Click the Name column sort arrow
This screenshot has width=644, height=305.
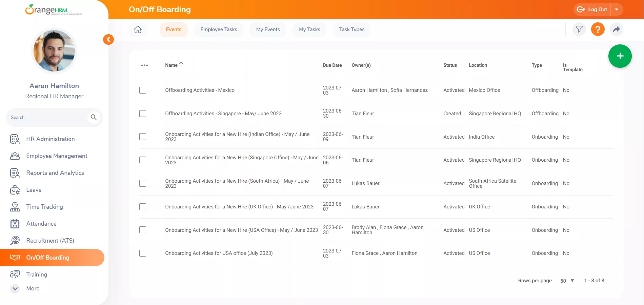click(181, 64)
